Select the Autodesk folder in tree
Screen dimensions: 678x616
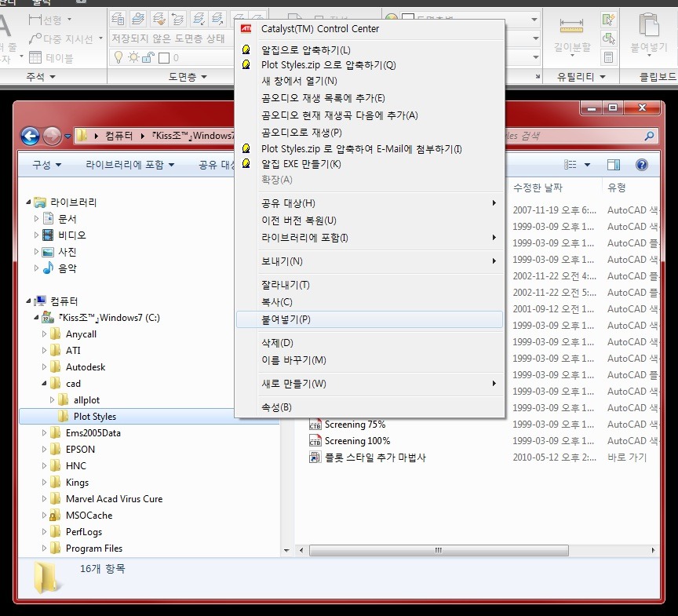pos(86,367)
